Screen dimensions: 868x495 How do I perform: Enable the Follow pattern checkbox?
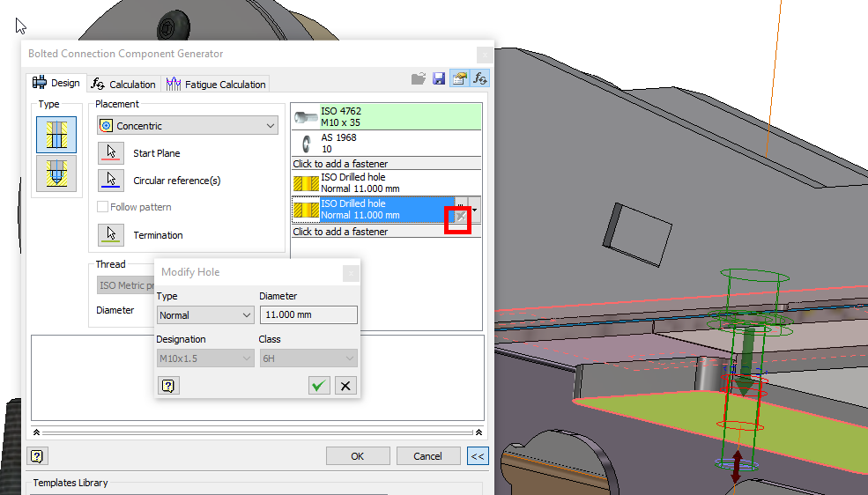[x=102, y=207]
